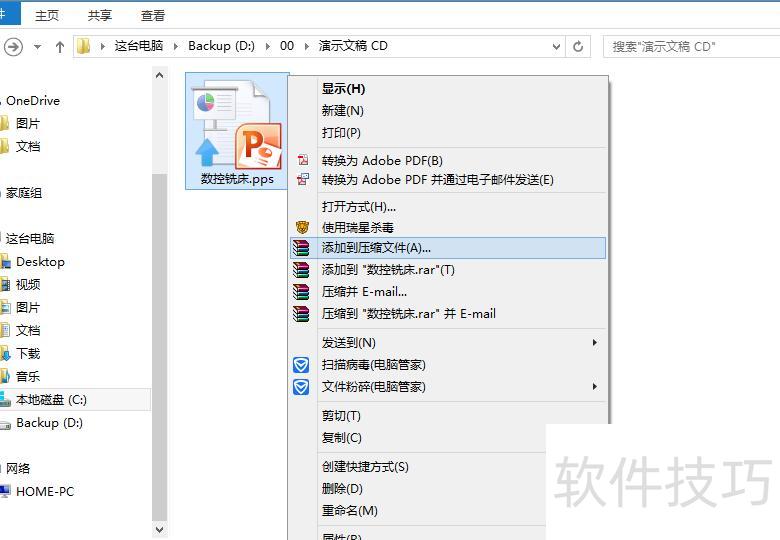This screenshot has height=540, width=780.
Task: Click the film icon beside 视频
Action: 5,284
